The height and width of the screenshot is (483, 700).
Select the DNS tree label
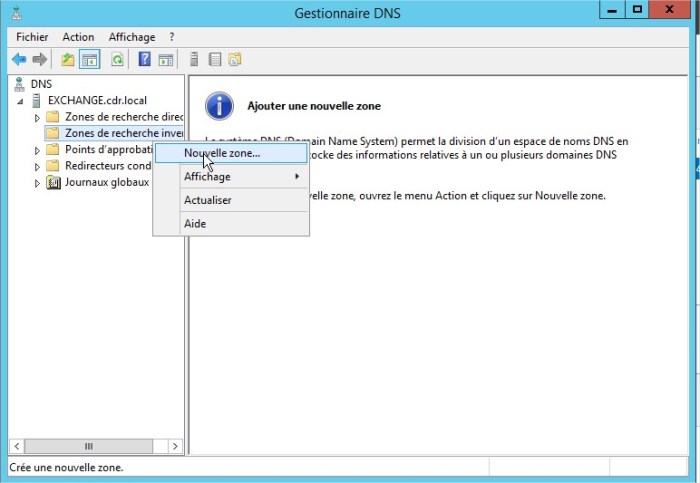(41, 84)
